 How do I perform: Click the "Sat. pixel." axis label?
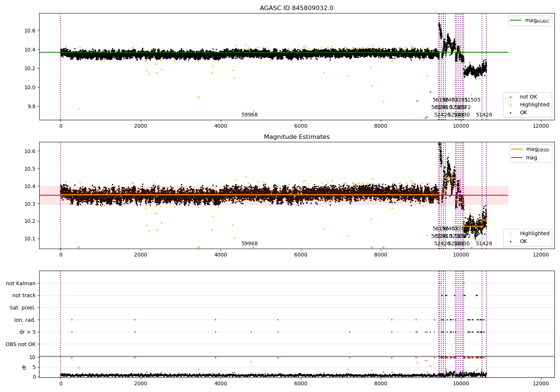click(x=23, y=308)
